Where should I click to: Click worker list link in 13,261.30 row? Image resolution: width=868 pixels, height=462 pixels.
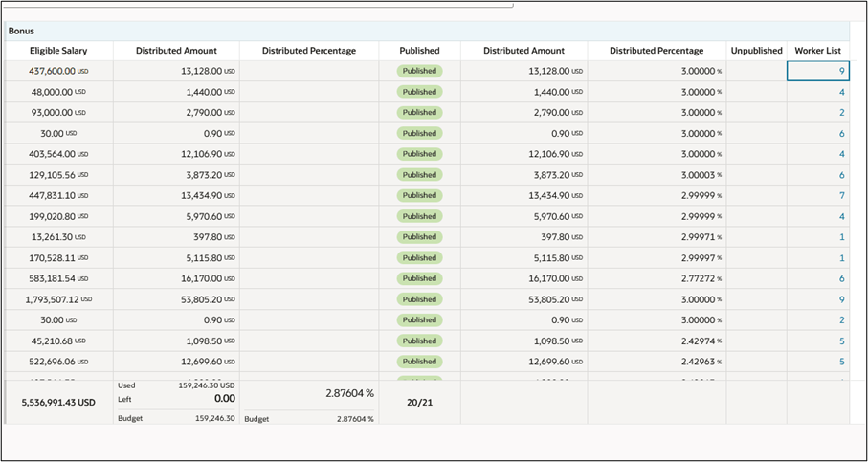(841, 237)
